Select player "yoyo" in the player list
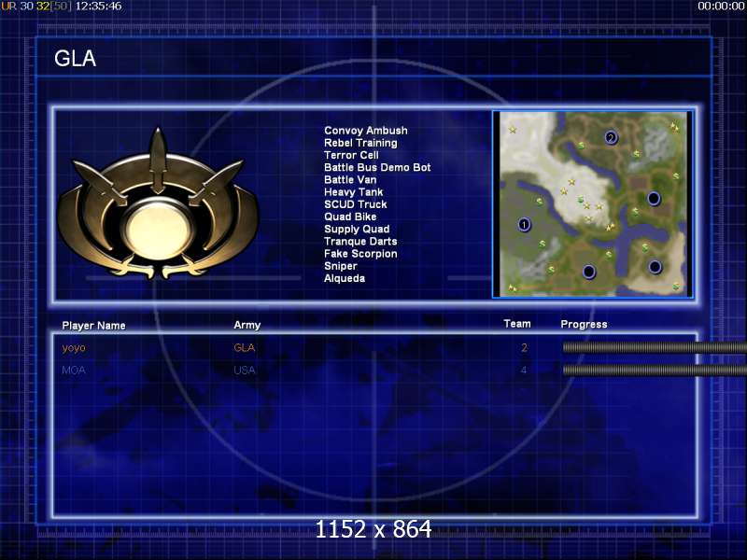This screenshot has width=747, height=560. [74, 348]
